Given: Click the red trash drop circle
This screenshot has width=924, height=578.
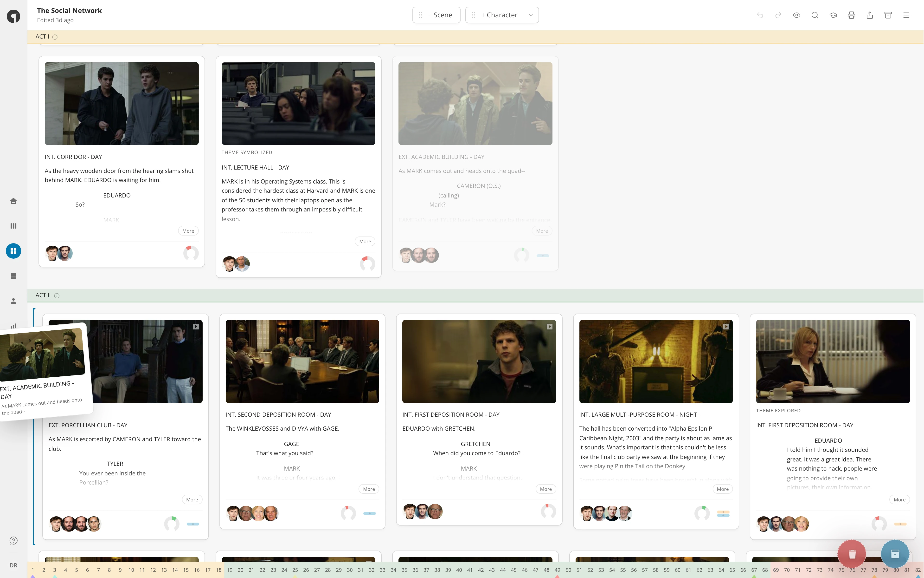Looking at the screenshot, I should pos(852,554).
